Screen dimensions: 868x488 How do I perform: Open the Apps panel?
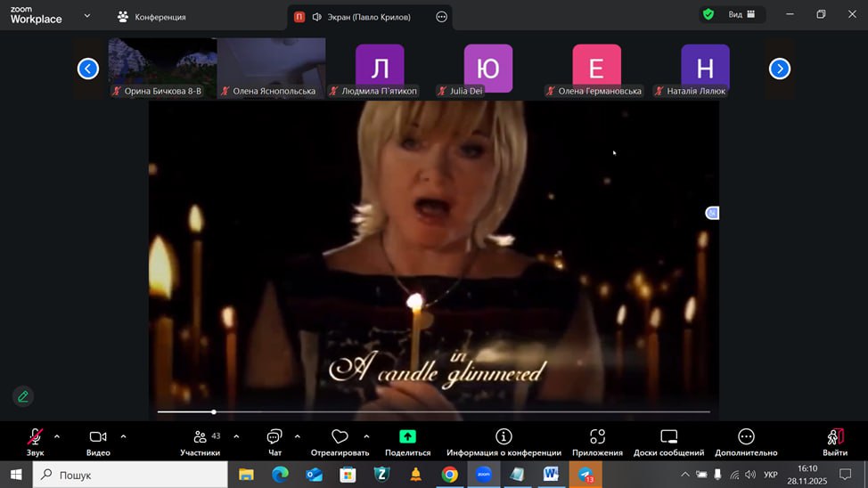597,437
